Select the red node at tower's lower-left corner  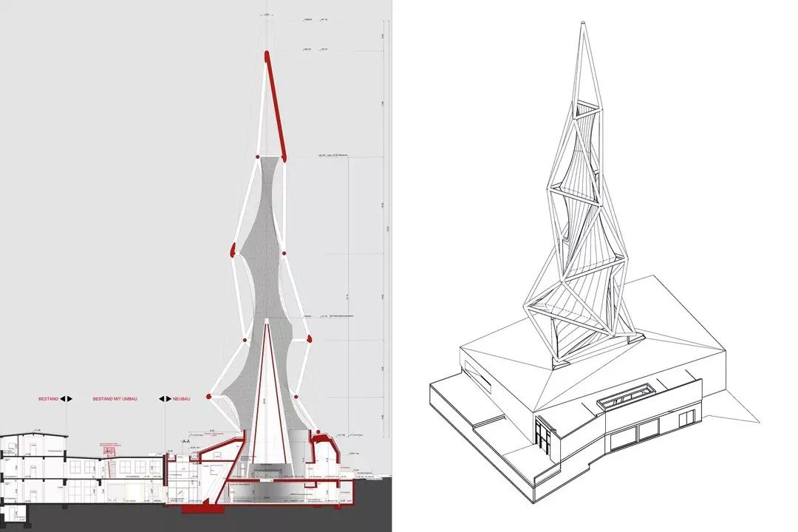pyautogui.click(x=210, y=398)
